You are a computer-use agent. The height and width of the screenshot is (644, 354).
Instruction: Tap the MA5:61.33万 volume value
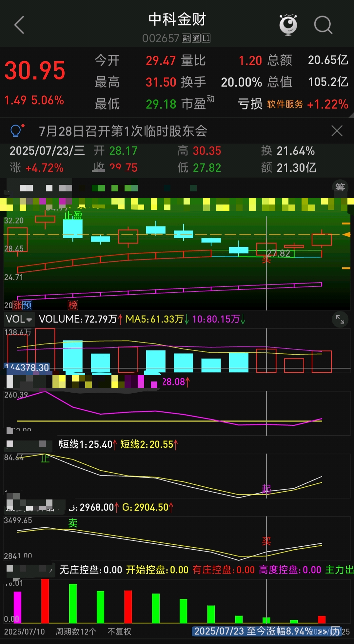(157, 319)
